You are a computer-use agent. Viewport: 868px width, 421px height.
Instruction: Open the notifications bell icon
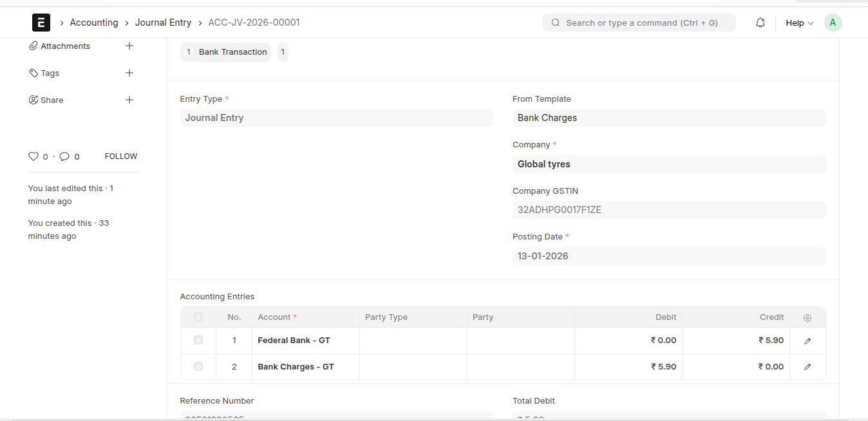760,23
